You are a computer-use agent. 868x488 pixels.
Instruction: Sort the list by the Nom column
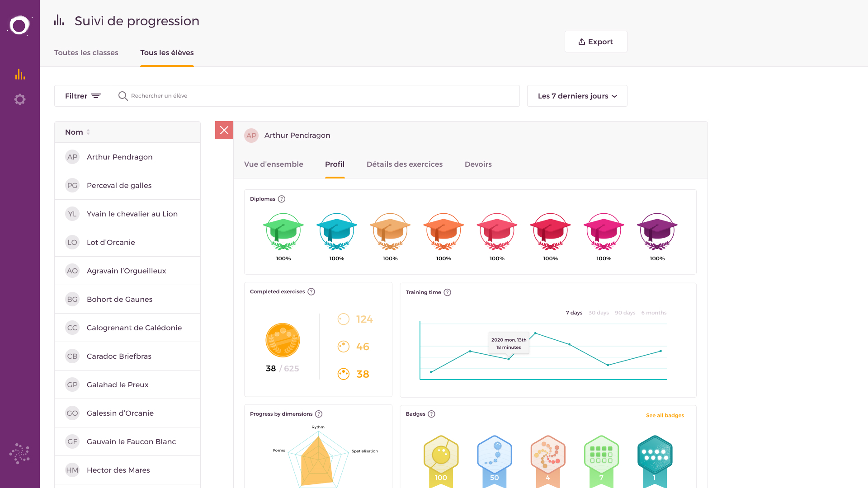tap(78, 132)
